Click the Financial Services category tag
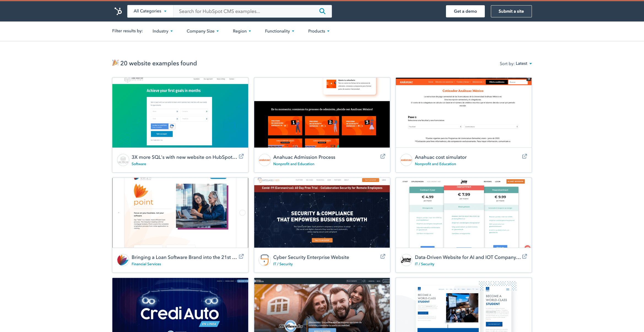This screenshot has width=644, height=332. point(146,264)
